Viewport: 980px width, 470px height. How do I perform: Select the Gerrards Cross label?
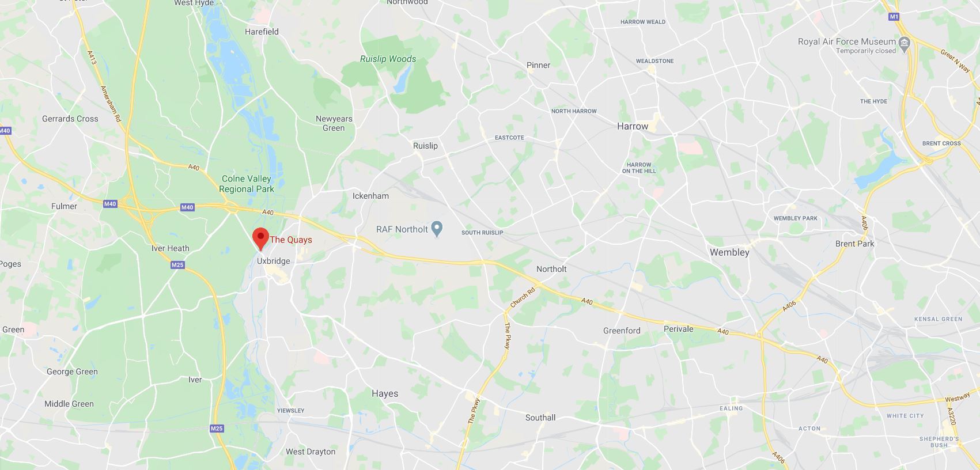[70, 119]
